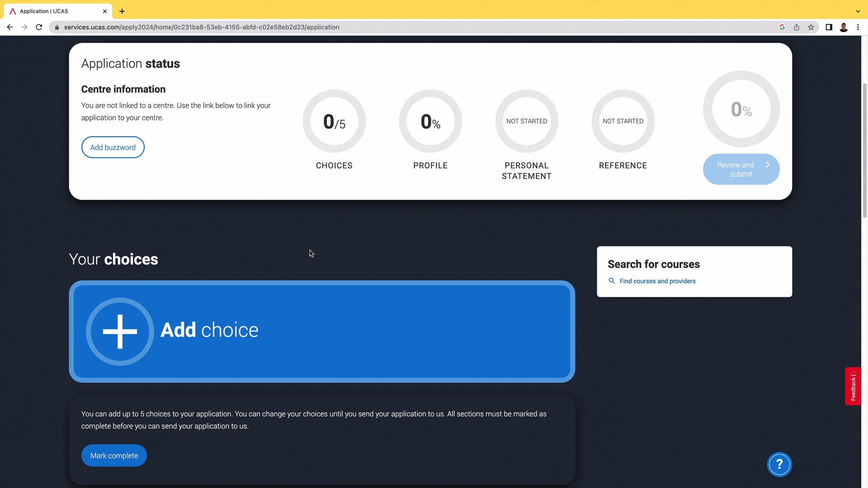Open the red Feedback side tab
This screenshot has width=868, height=488.
tap(853, 386)
